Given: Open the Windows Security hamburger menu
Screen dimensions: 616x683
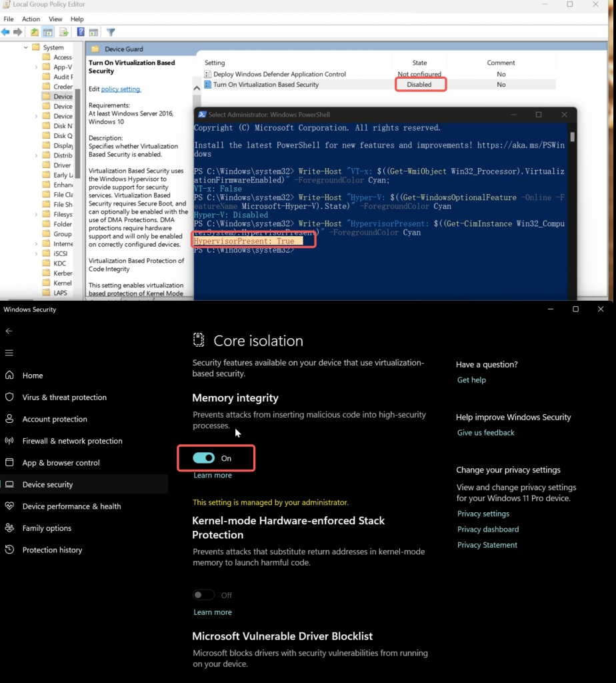Looking at the screenshot, I should pyautogui.click(x=9, y=353).
